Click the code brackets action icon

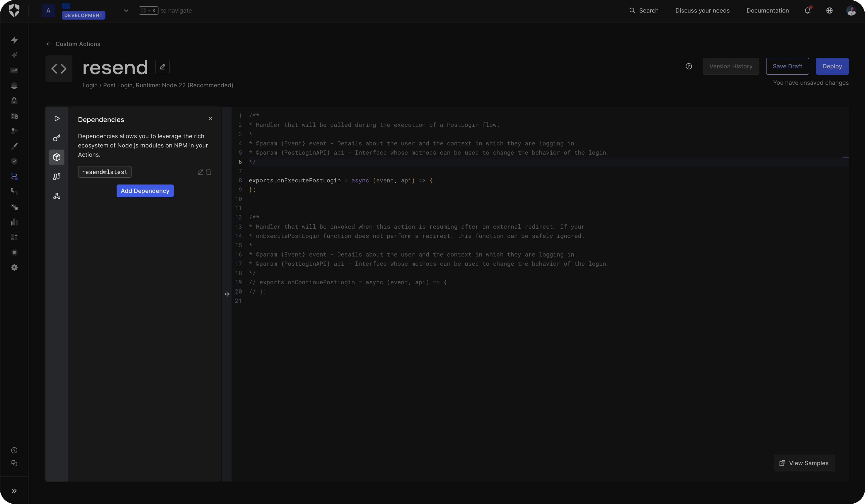coord(59,69)
